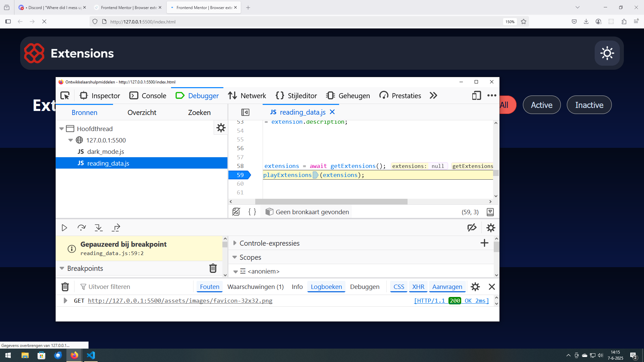644x362 pixels.
Task: Click the element picker icon
Action: (x=65, y=96)
